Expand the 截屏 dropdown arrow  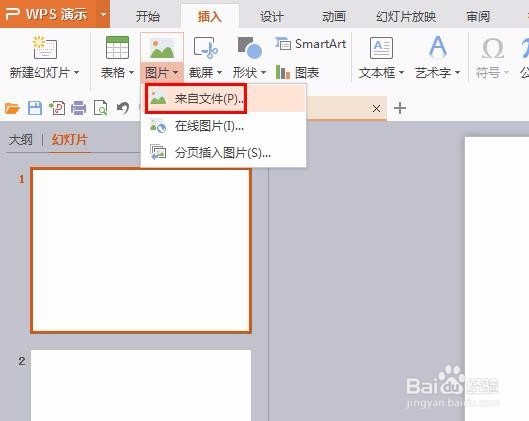point(219,72)
